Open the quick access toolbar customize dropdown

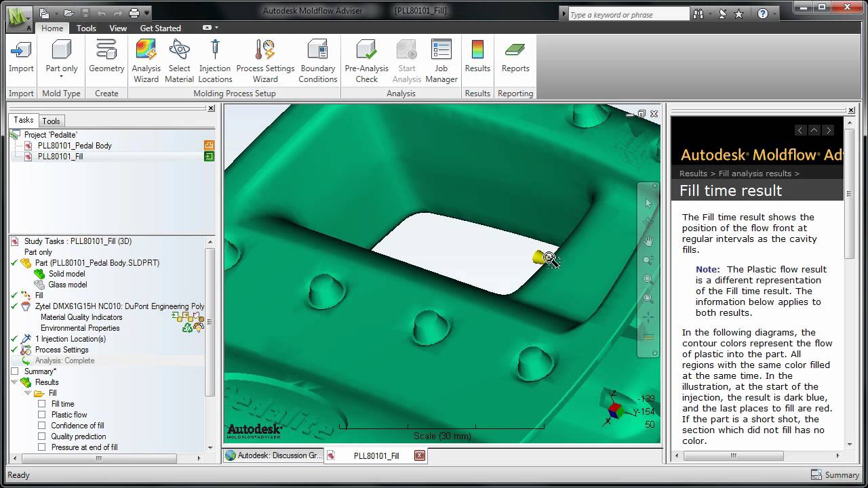[147, 13]
